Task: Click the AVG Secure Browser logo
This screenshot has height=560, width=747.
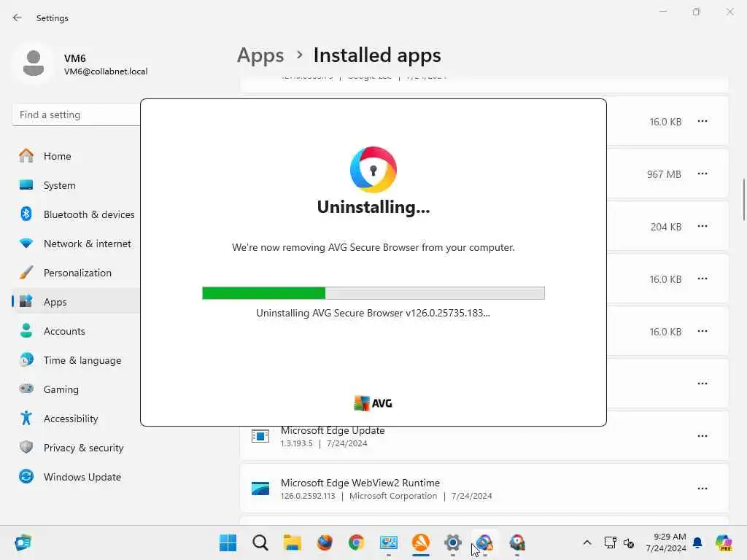Action: point(373,169)
